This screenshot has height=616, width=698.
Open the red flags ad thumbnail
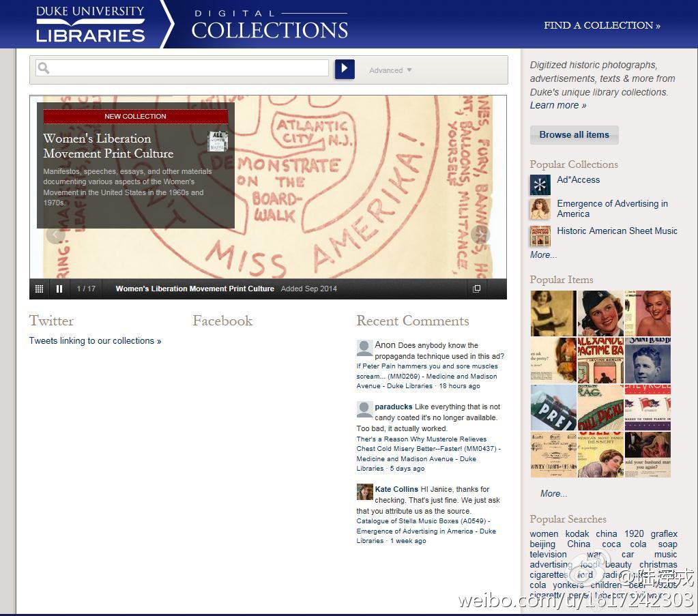[x=648, y=408]
